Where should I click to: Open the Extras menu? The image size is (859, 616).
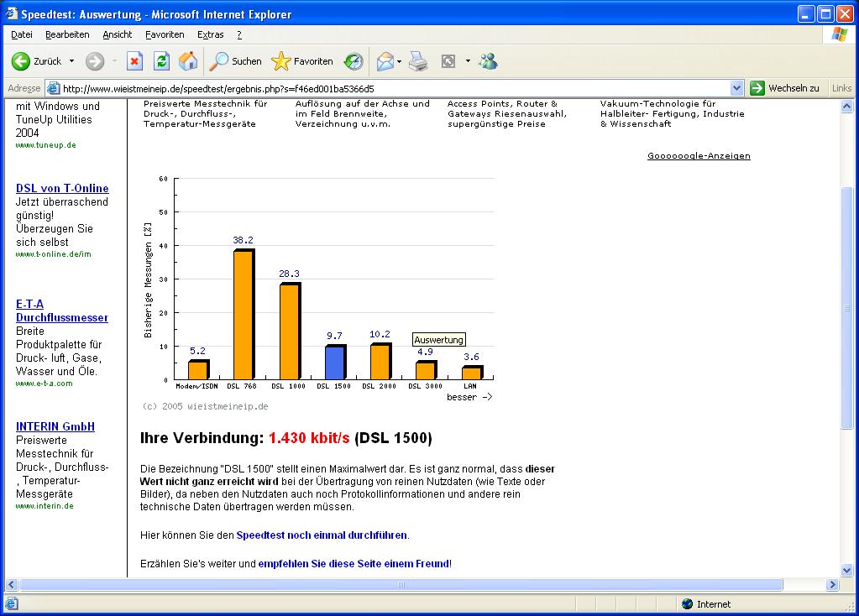[x=211, y=34]
